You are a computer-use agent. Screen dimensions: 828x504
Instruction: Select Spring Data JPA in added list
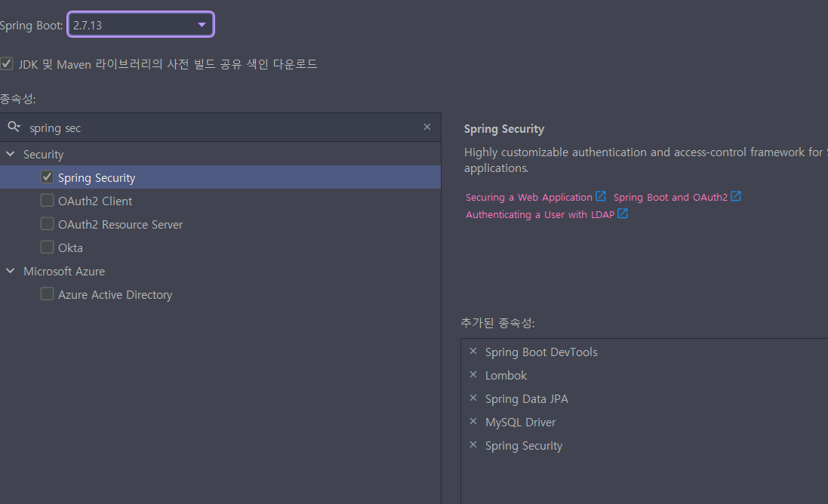tap(527, 399)
